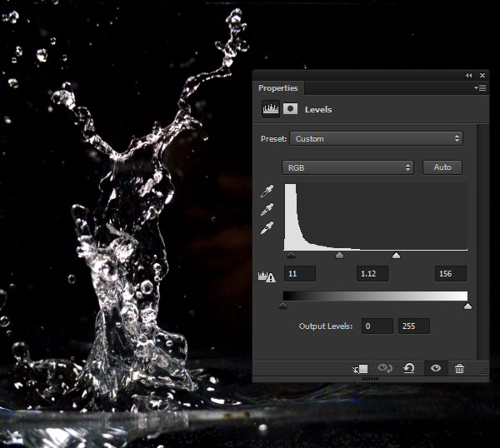This screenshot has height=448, width=500.
Task: Click the Levels histogram adjustment icon
Action: pyautogui.click(x=270, y=109)
